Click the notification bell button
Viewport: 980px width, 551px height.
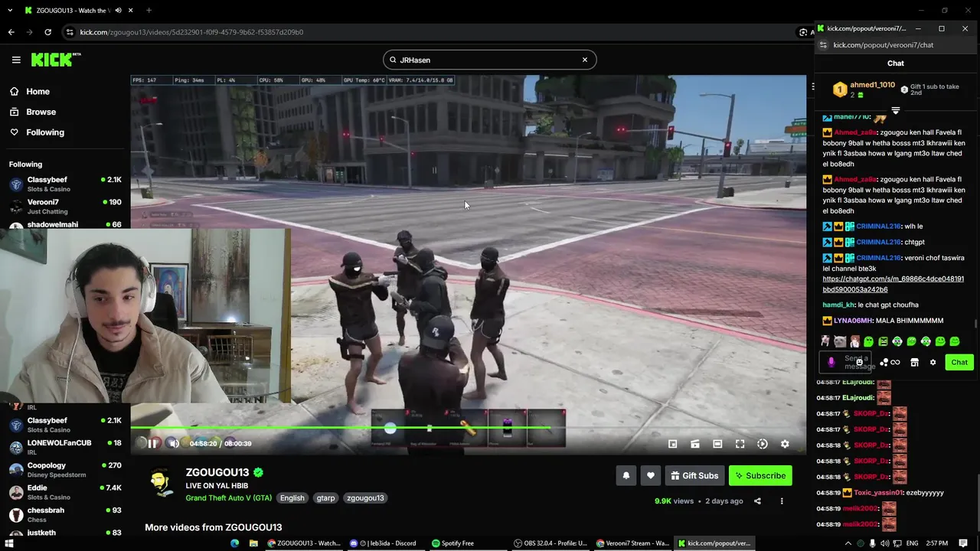coord(626,476)
